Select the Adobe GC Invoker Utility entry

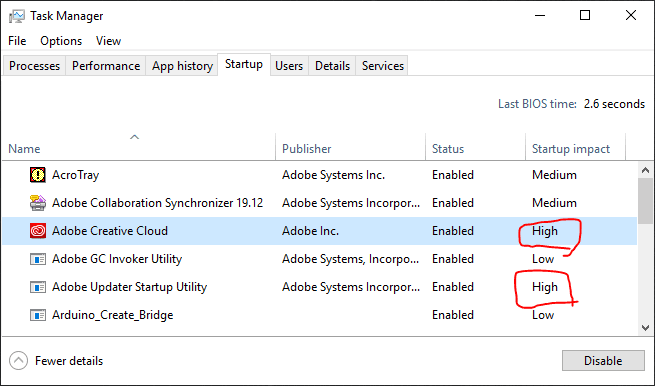117,259
